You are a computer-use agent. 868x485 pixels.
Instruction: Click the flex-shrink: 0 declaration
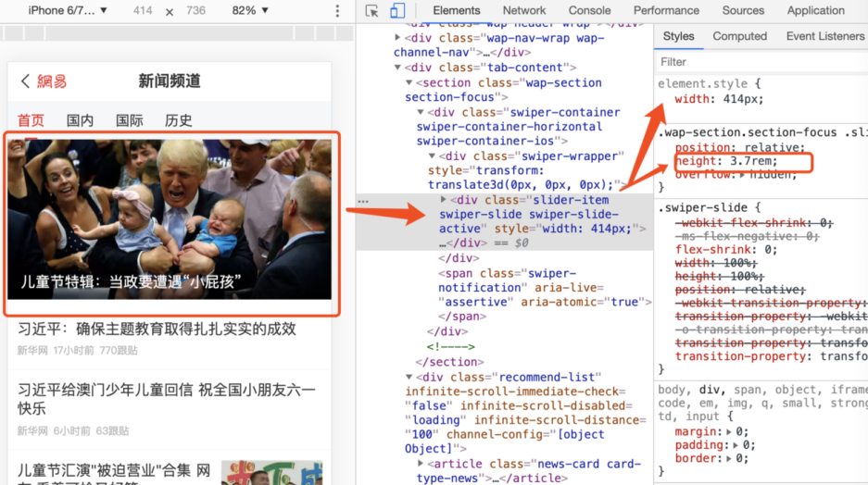pos(726,249)
